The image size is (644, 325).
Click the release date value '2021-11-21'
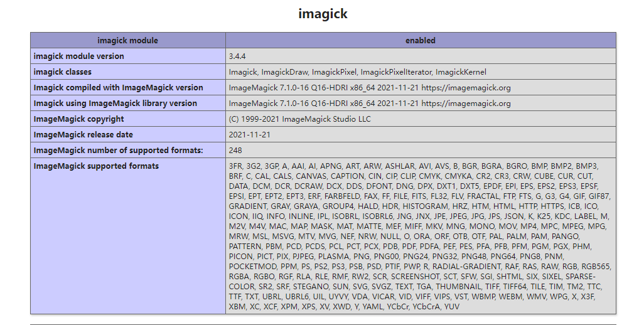pos(250,135)
